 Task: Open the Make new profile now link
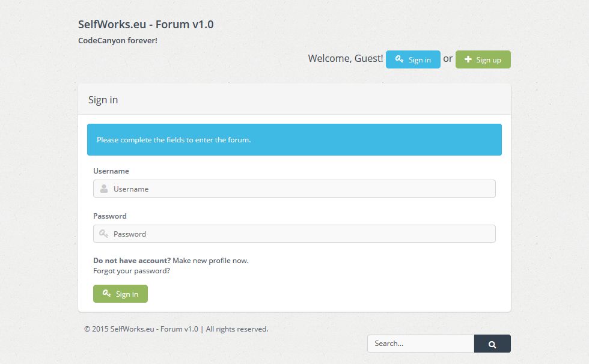pyautogui.click(x=210, y=261)
